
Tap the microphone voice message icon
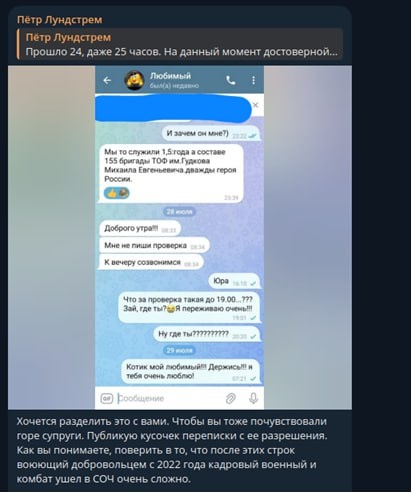pyautogui.click(x=253, y=398)
